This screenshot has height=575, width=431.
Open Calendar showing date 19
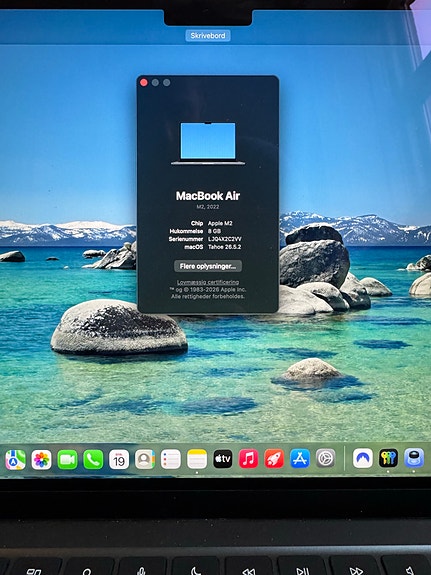(x=119, y=459)
